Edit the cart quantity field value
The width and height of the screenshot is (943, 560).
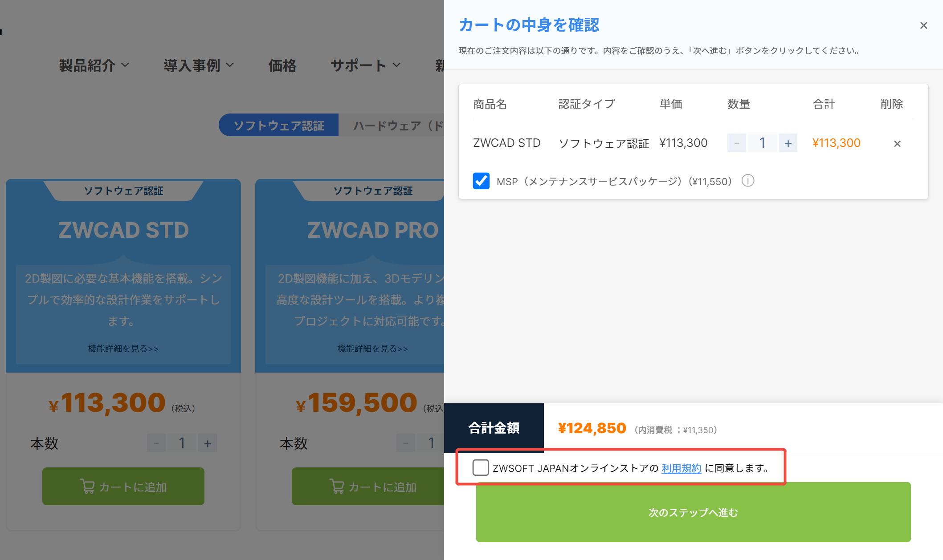click(762, 143)
